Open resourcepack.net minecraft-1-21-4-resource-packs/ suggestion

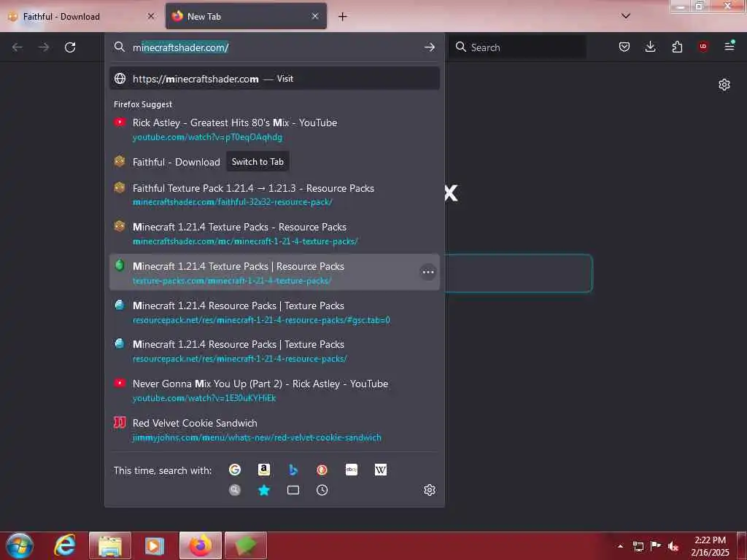coord(274,351)
